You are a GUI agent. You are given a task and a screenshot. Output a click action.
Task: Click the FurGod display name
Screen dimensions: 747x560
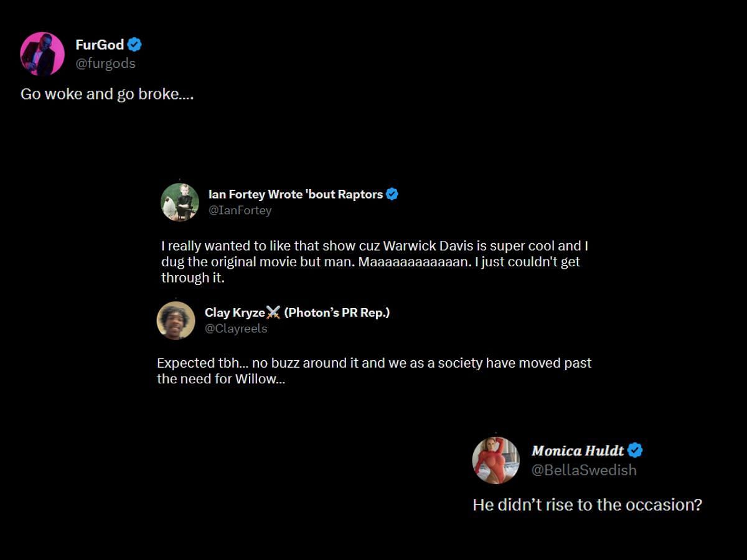coord(100,45)
